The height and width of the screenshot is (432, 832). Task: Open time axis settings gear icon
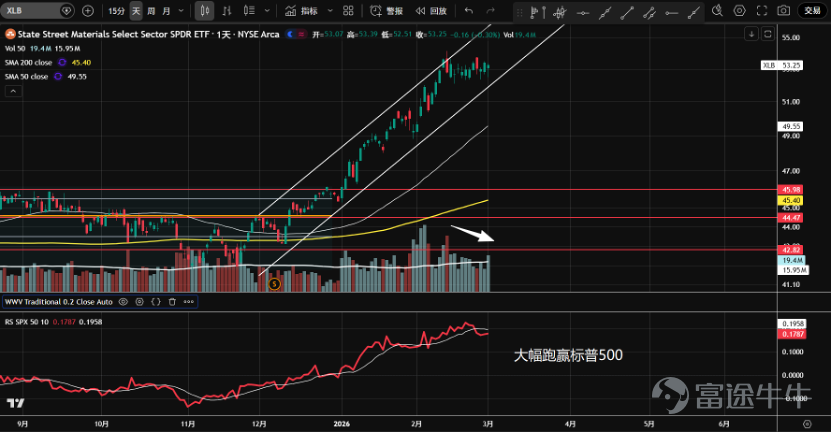807,424
